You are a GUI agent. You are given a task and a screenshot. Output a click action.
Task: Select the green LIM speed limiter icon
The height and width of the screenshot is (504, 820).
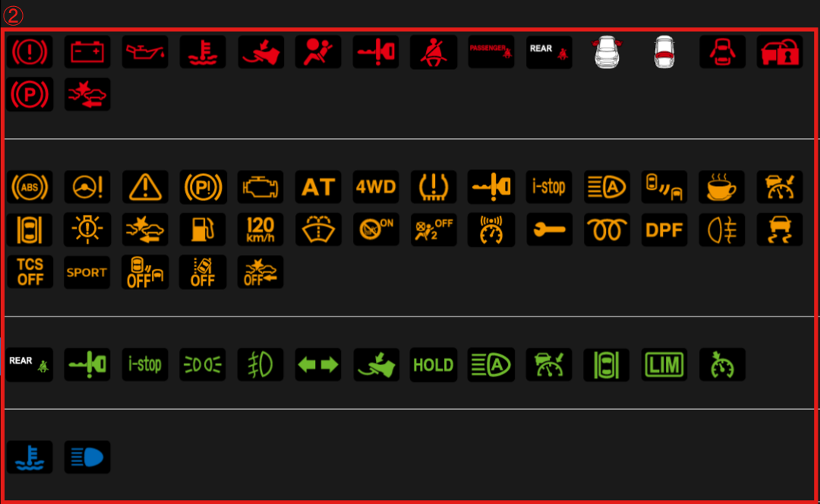point(664,364)
